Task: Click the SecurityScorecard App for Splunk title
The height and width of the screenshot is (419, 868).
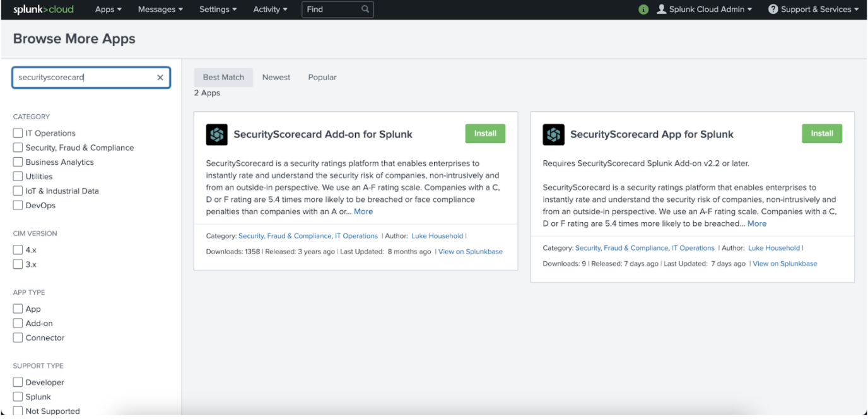Action: (x=652, y=134)
